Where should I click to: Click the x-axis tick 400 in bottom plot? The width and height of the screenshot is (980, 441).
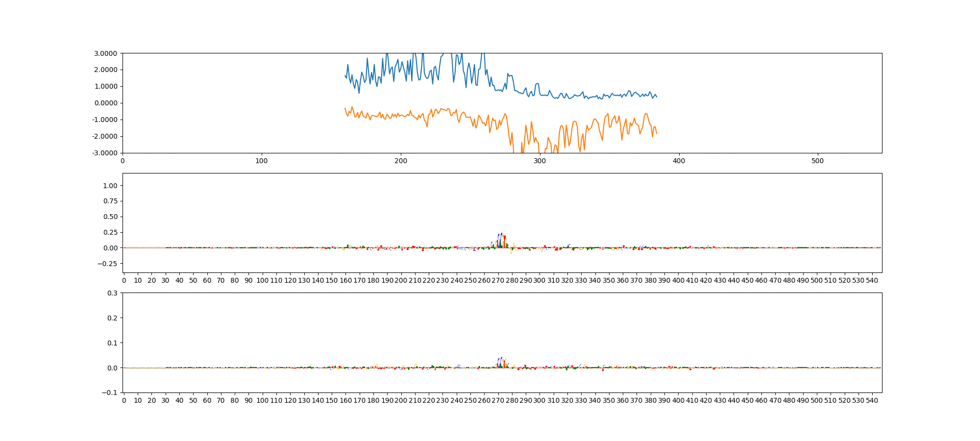point(678,400)
